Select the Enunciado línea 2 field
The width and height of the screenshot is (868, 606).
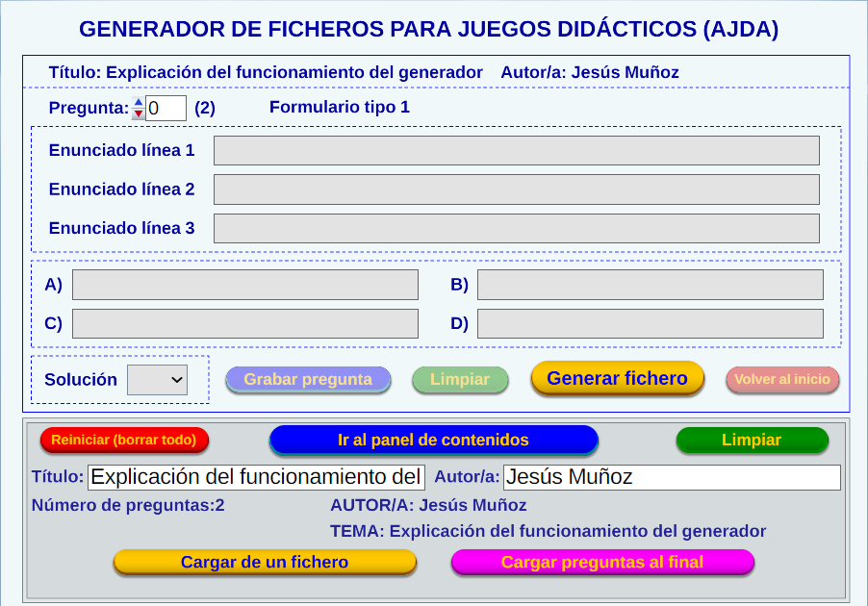point(516,189)
